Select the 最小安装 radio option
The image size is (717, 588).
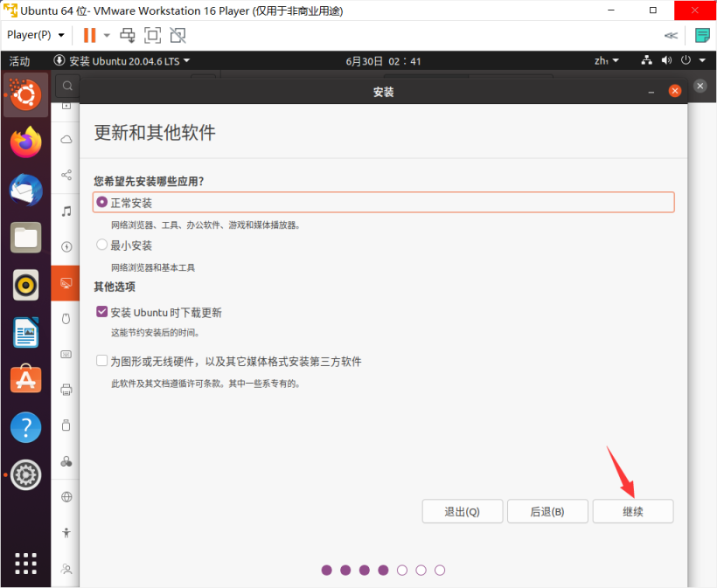pos(102,246)
